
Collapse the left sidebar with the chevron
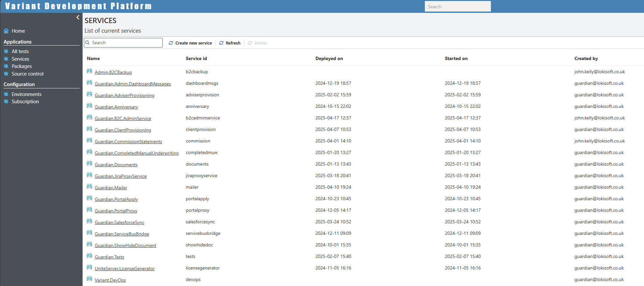click(78, 17)
